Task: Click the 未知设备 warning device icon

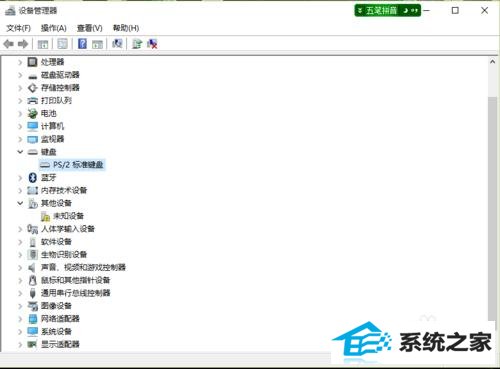Action: click(45, 216)
